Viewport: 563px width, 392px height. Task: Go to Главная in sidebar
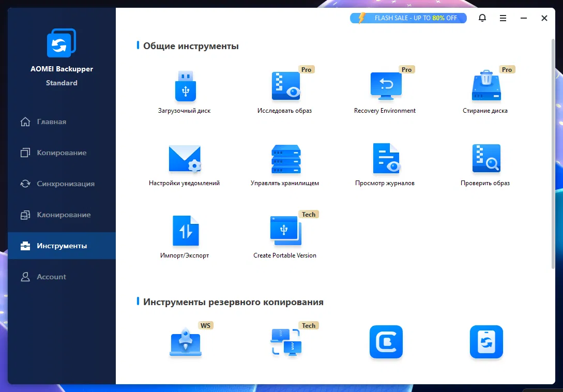click(62, 122)
